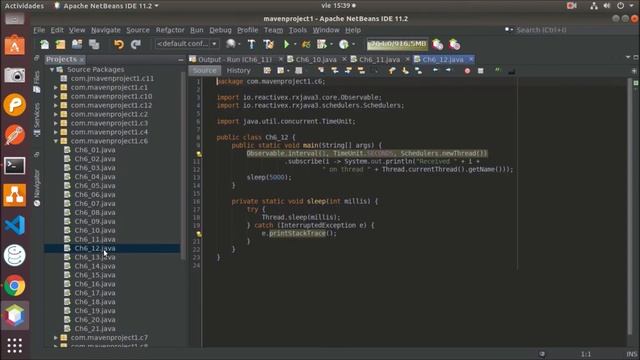Collapse the Source Packages node
Image resolution: width=640 pixels, height=360 pixels.
pyautogui.click(x=52, y=70)
